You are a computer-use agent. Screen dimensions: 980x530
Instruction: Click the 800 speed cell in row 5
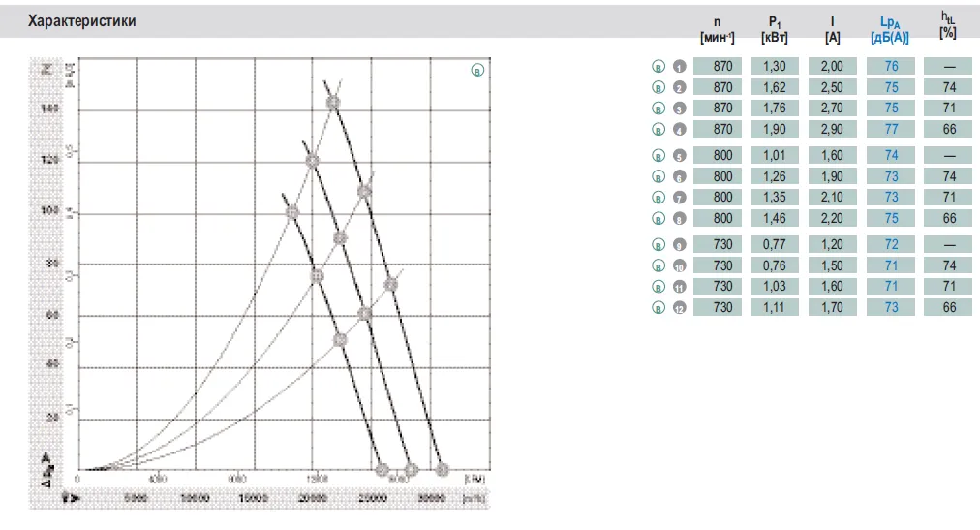click(x=718, y=156)
